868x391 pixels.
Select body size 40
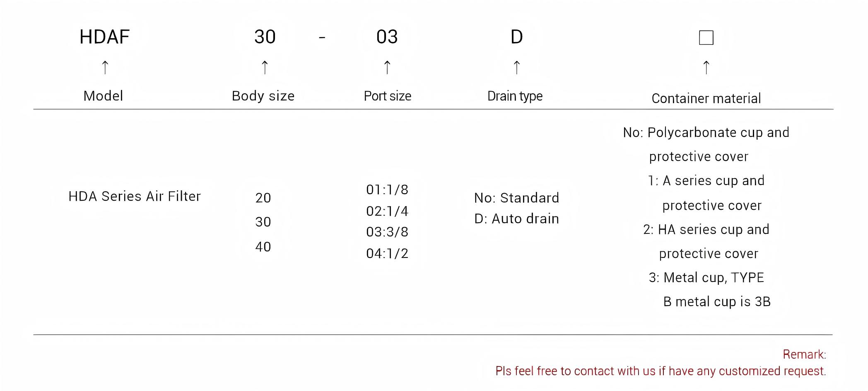[x=263, y=247]
